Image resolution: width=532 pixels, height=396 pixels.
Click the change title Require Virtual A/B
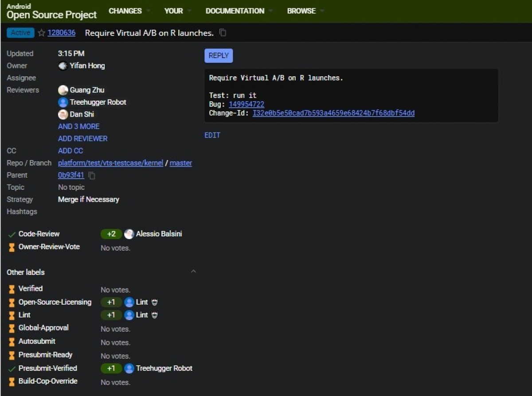click(x=149, y=33)
